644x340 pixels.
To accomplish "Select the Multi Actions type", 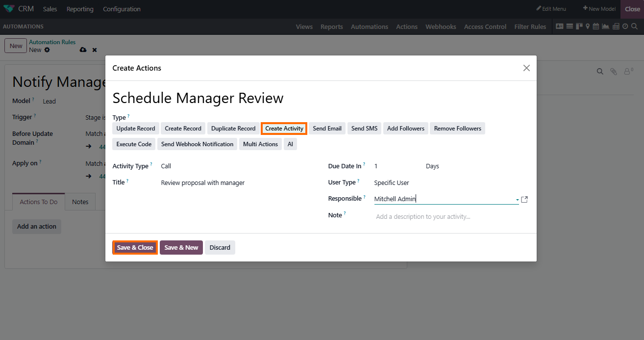I will click(x=260, y=144).
